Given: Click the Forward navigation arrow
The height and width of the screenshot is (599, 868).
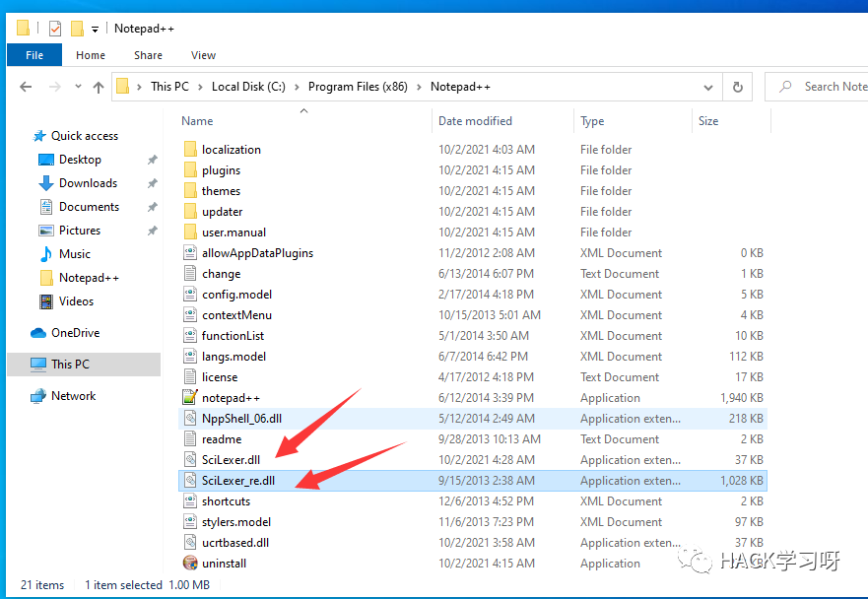Looking at the screenshot, I should click(x=55, y=87).
